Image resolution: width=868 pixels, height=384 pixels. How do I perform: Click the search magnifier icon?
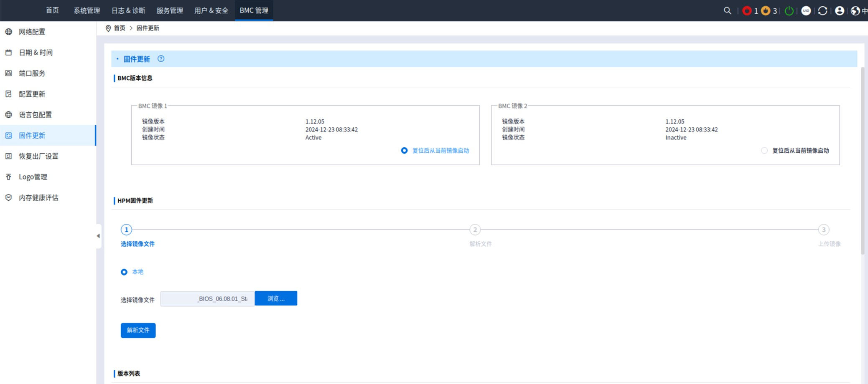727,11
